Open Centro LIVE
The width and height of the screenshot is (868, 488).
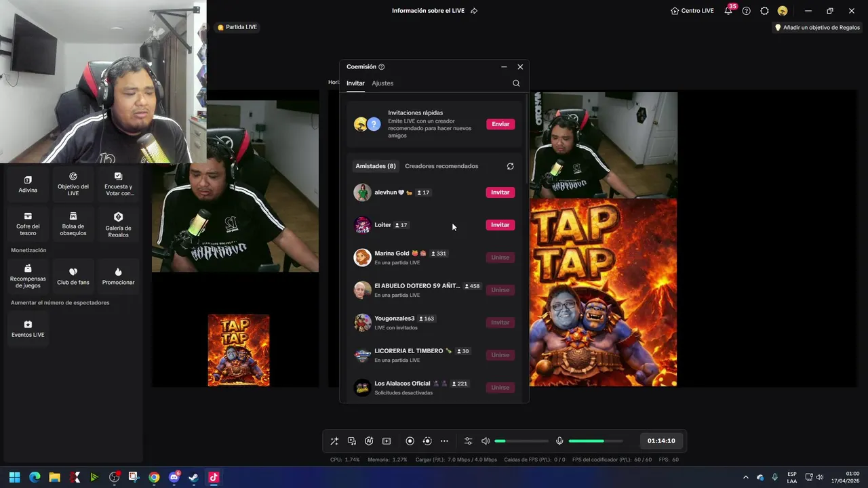[692, 11]
